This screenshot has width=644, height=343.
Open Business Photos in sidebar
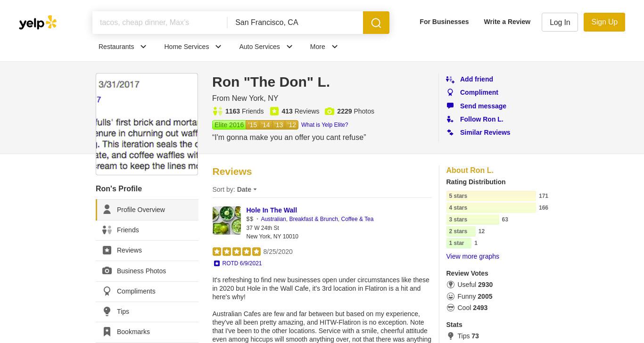point(147,271)
